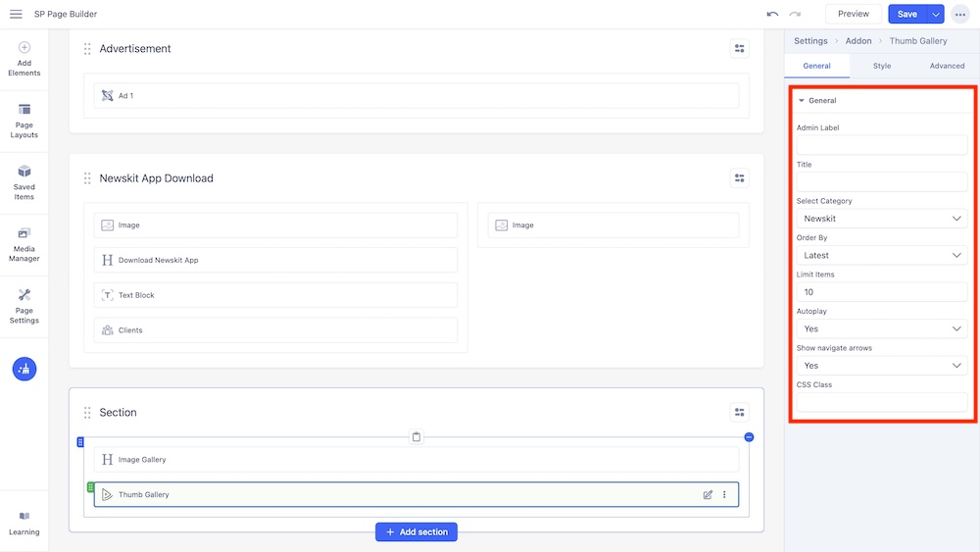980x552 pixels.
Task: Click the Preview button
Action: (x=854, y=14)
